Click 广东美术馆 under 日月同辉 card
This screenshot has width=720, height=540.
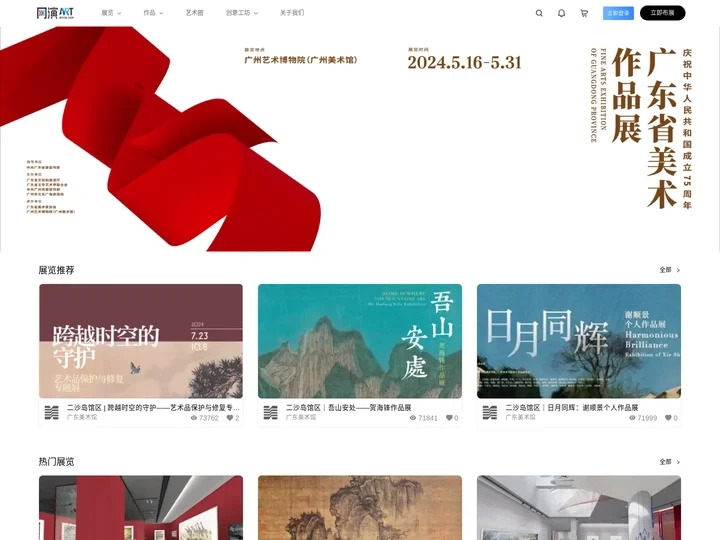[520, 417]
